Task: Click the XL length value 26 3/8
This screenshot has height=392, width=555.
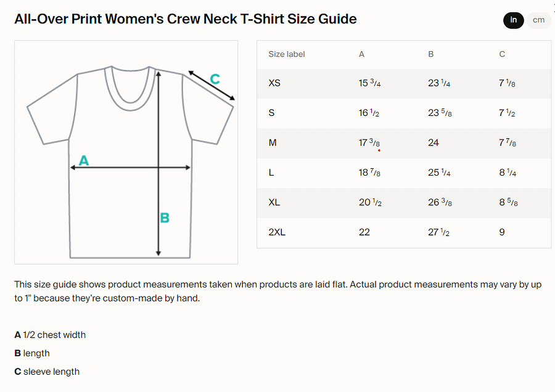Action: pos(440,202)
